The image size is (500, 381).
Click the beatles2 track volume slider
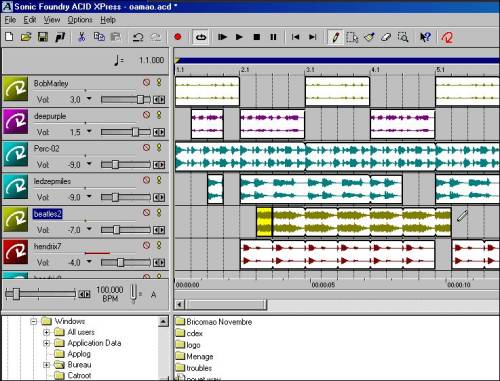pyautogui.click(x=126, y=230)
